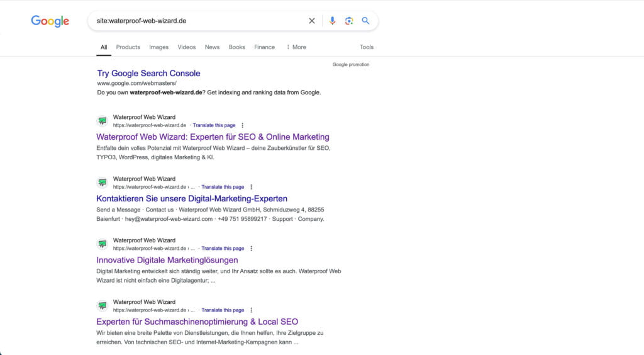Open Try Google Search Console link

click(x=148, y=73)
